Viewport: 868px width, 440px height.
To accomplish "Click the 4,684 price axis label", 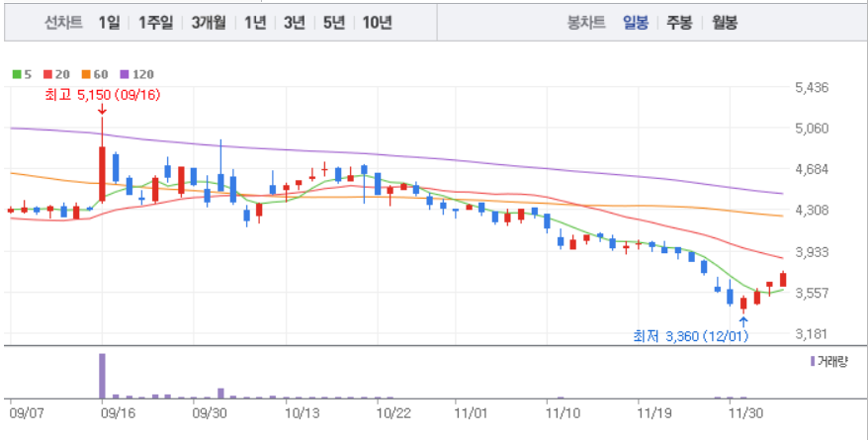I will pyautogui.click(x=812, y=169).
